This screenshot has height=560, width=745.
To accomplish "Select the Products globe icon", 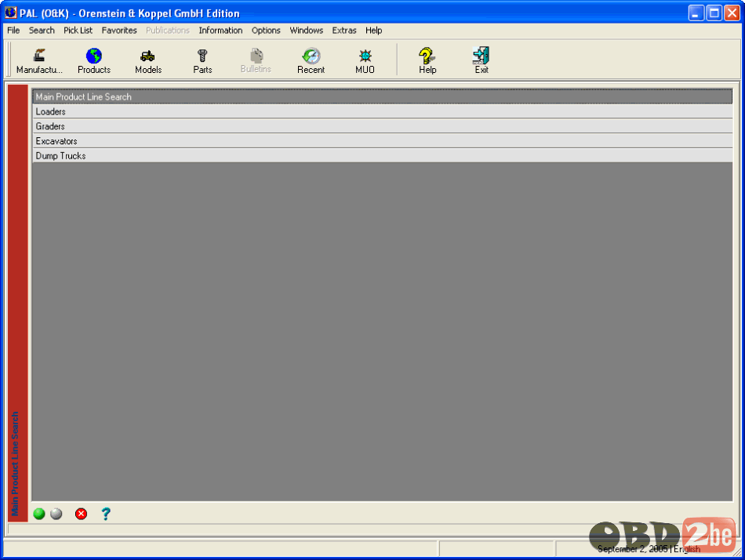I will (93, 61).
